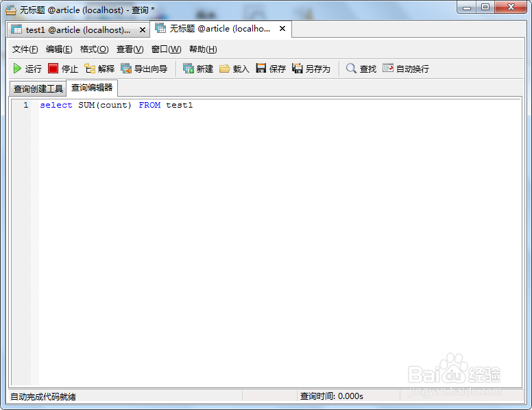Select the 无标题 @article query tab
The height and width of the screenshot is (410, 532).
(220, 29)
